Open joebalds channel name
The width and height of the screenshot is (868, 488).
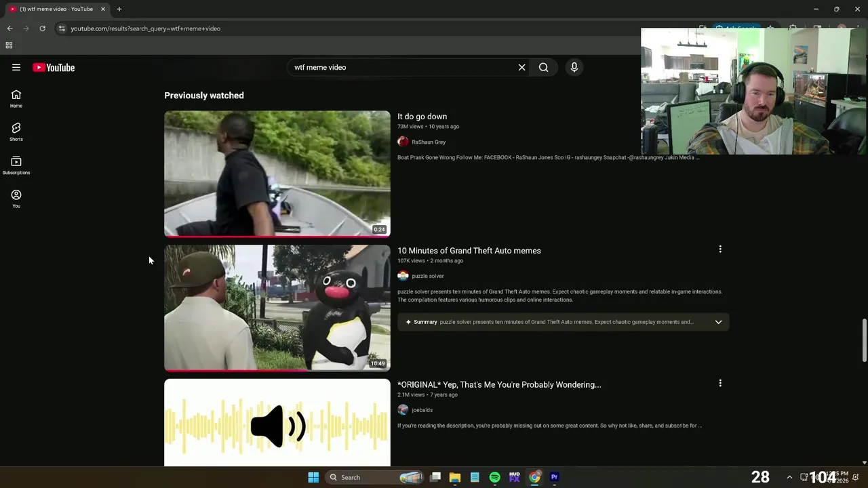coord(422,410)
